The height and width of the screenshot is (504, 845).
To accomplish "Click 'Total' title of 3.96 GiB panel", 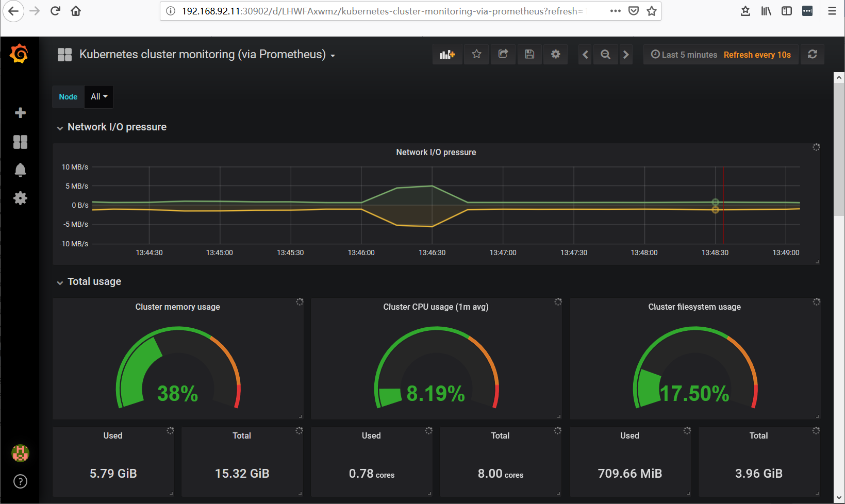I will coord(758,435).
